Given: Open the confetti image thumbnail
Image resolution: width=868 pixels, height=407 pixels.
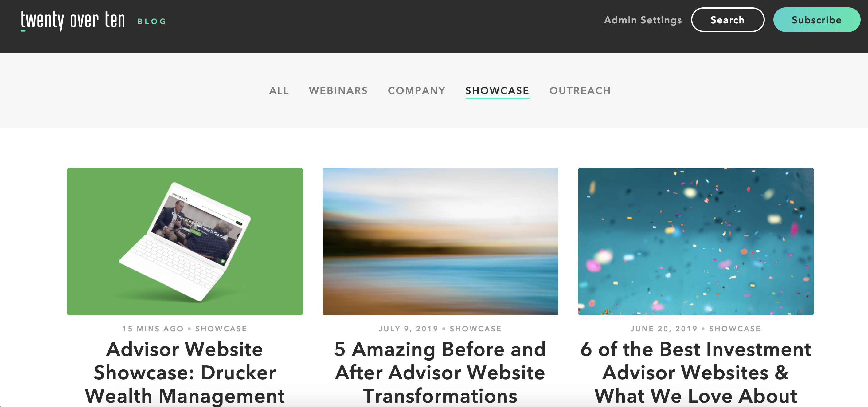Looking at the screenshot, I should [695, 241].
